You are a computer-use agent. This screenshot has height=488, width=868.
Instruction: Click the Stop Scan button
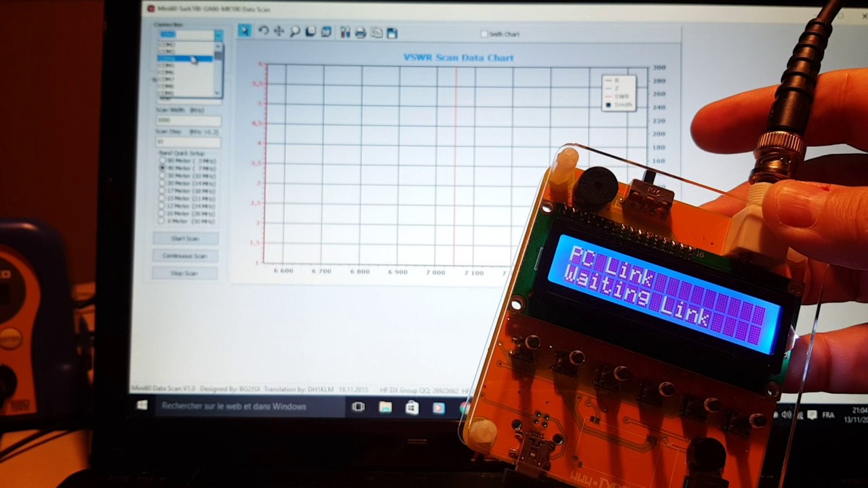[x=185, y=273]
